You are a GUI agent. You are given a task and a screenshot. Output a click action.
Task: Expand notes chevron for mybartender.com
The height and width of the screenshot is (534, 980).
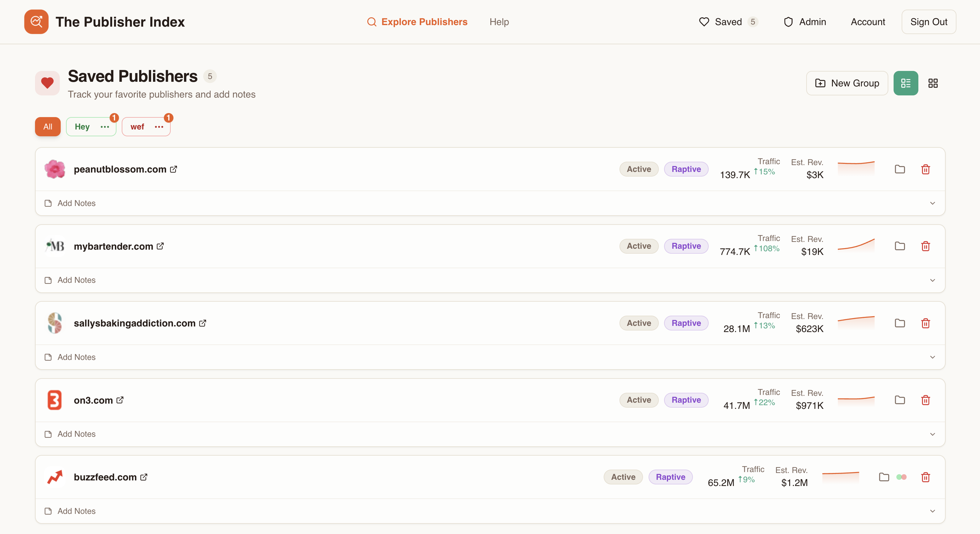932,280
